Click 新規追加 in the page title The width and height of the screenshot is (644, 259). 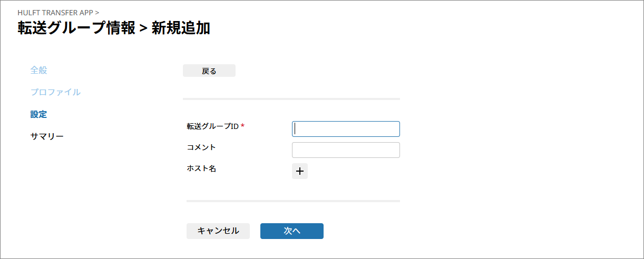[x=181, y=28]
